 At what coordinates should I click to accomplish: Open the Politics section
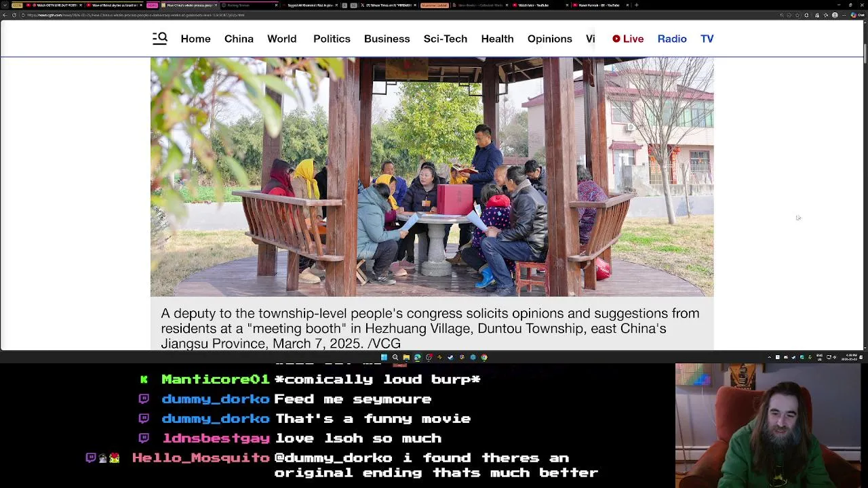point(332,39)
